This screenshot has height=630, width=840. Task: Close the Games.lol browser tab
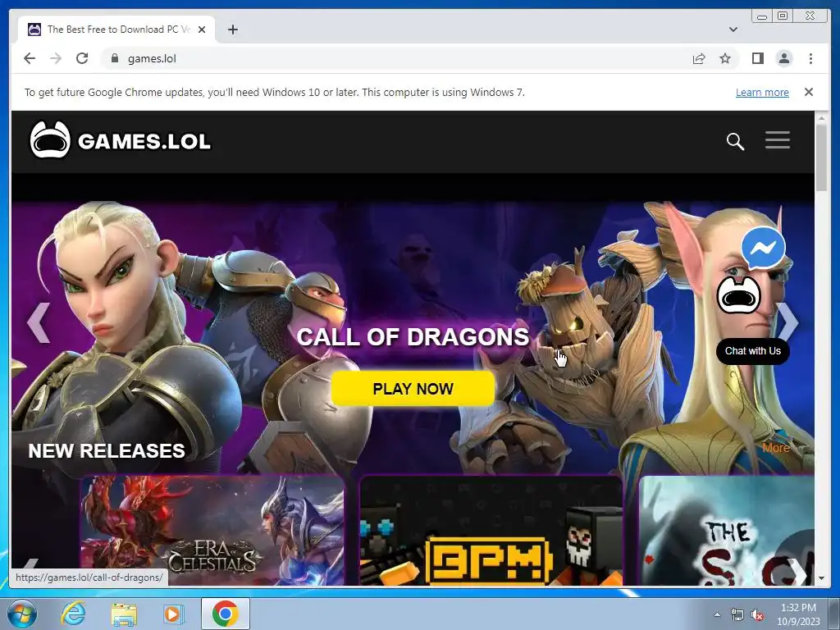202,30
